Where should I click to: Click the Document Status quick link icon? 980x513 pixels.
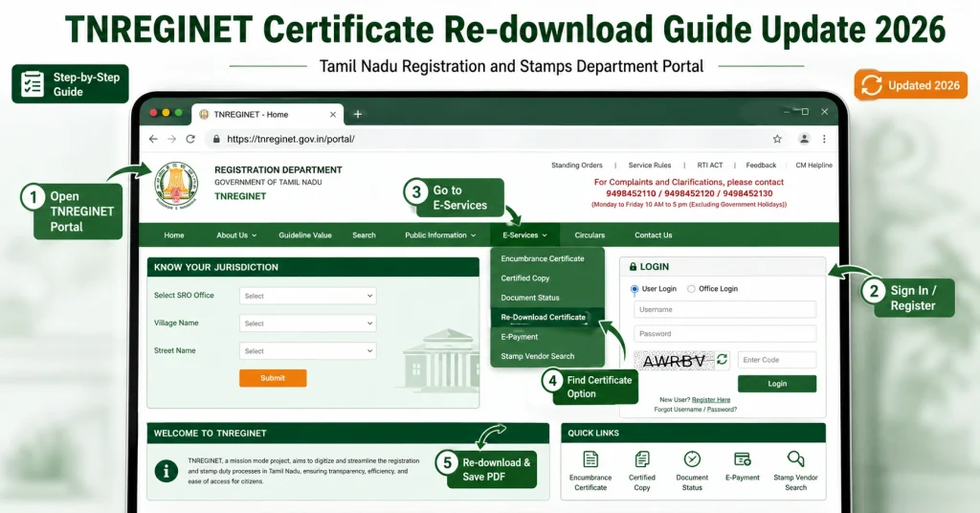[692, 459]
